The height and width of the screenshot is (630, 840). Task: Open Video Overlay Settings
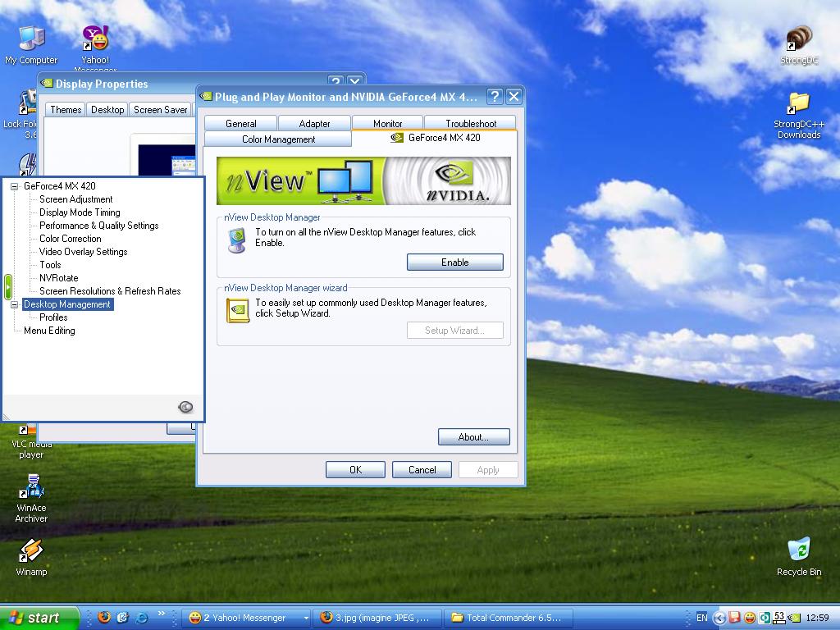83,252
